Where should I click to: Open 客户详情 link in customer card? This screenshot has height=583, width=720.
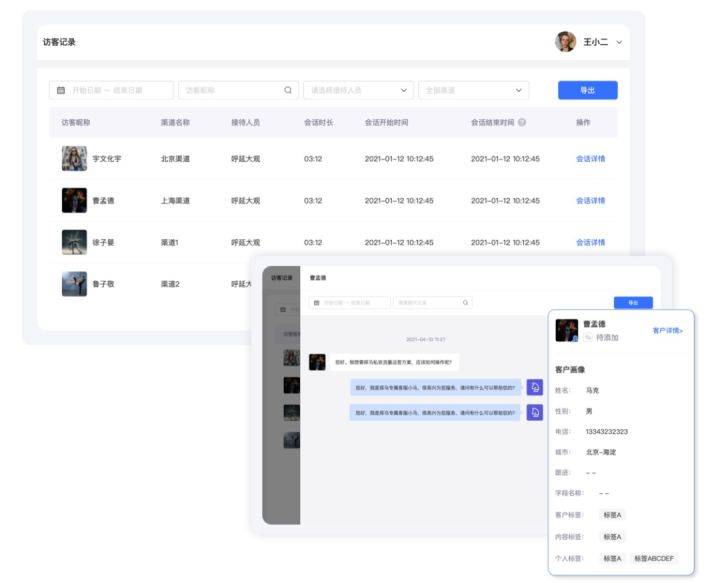pos(668,331)
